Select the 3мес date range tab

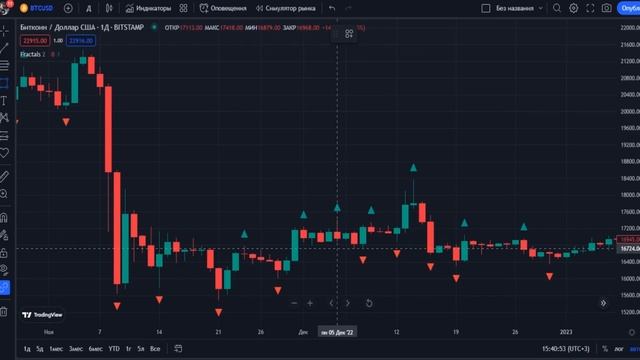(76, 349)
